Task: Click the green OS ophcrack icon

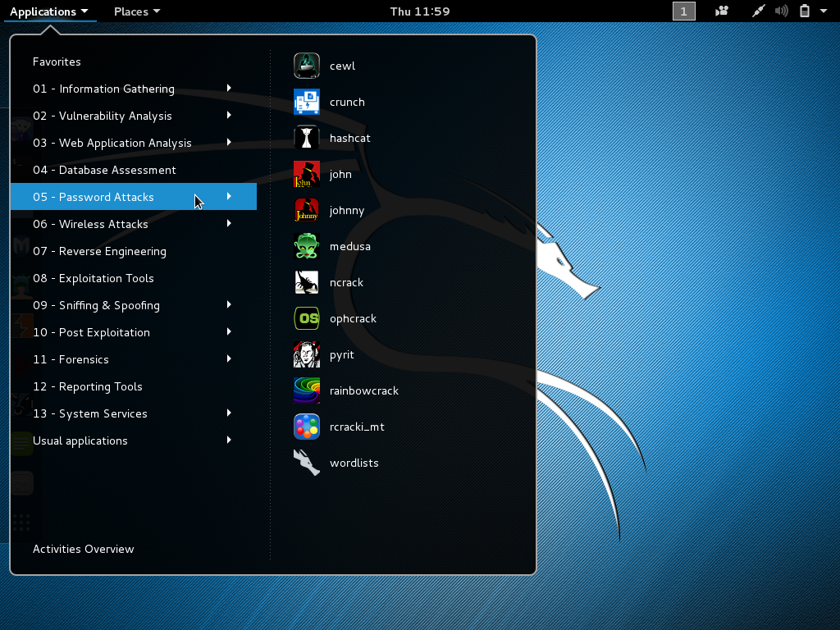Action: tap(307, 318)
